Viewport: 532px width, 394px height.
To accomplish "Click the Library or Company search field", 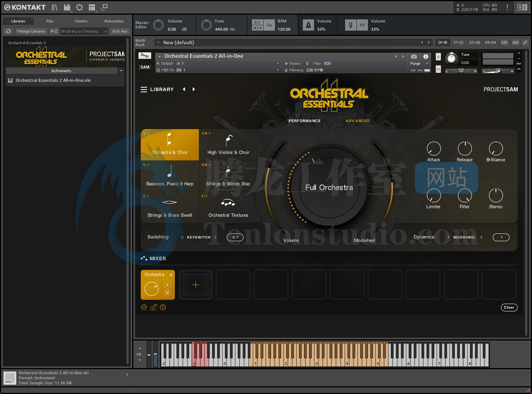I will point(84,31).
